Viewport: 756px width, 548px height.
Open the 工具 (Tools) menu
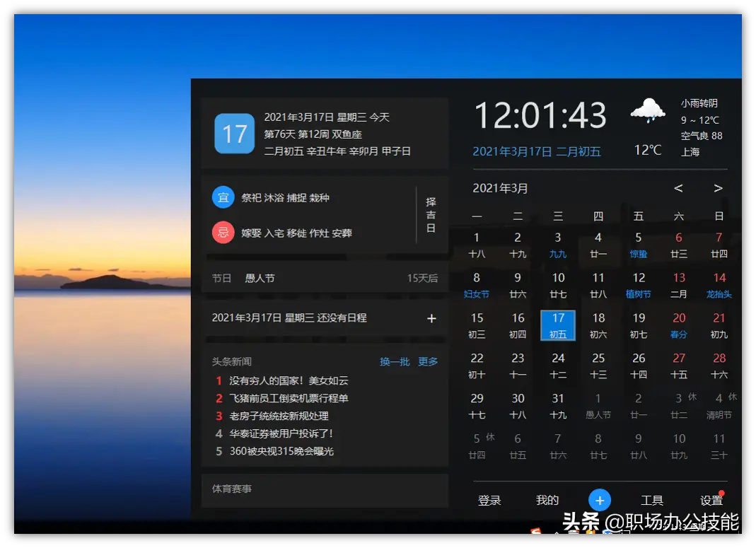coord(652,499)
